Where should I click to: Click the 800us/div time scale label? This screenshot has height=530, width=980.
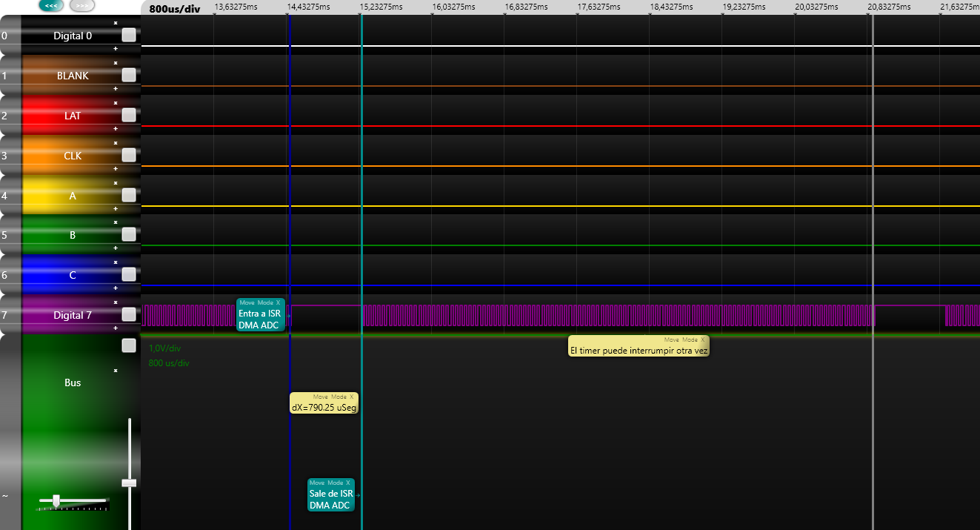(x=176, y=9)
